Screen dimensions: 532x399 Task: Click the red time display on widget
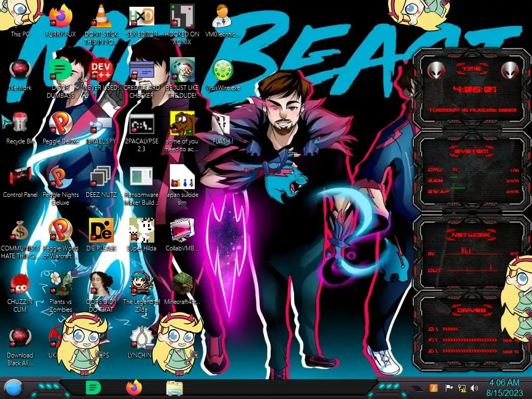coord(475,89)
